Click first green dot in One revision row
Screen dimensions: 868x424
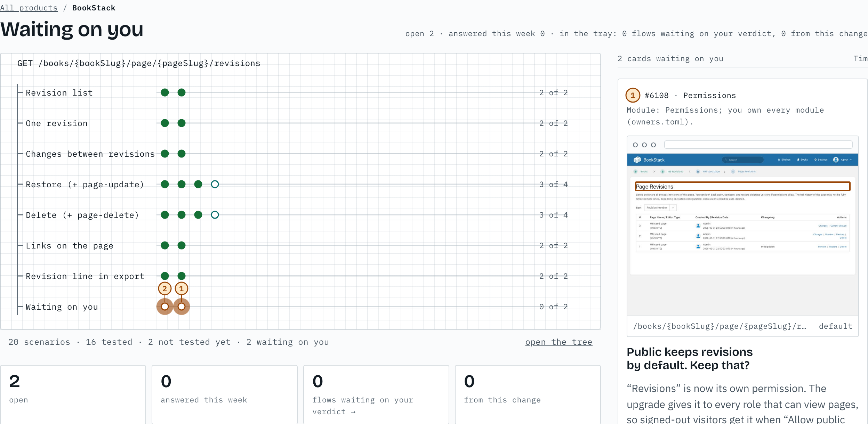tap(165, 123)
